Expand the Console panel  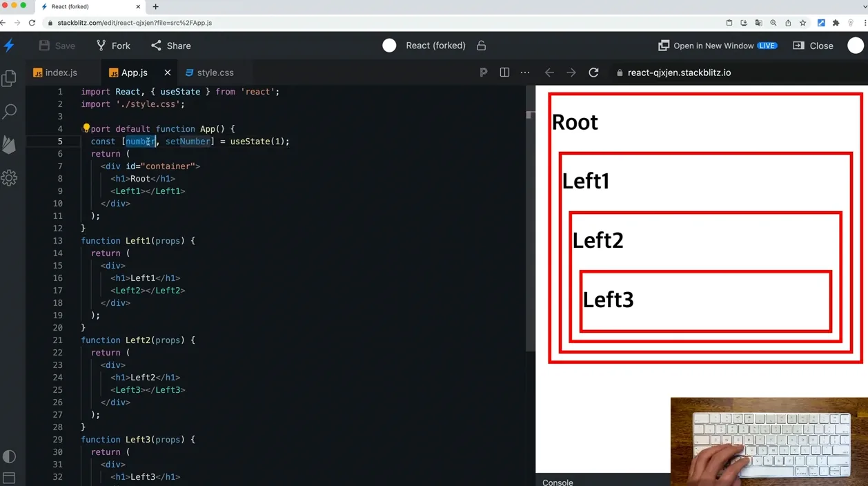[558, 482]
